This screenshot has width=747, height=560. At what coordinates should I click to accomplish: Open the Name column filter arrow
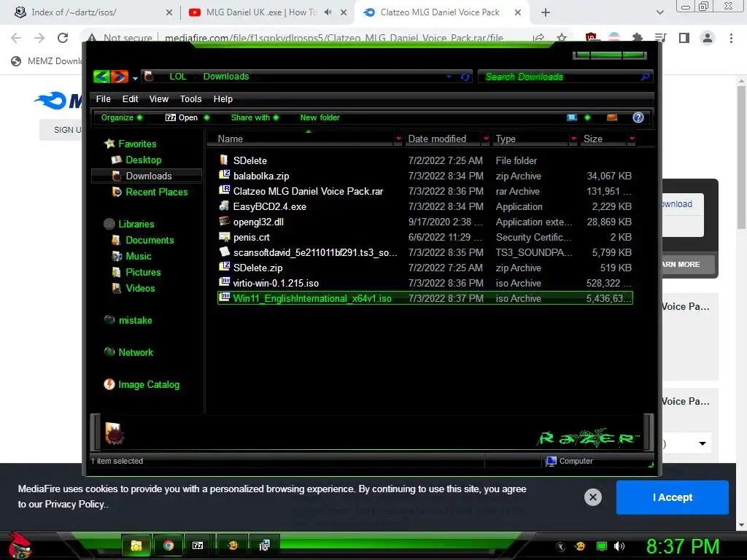pos(398,139)
